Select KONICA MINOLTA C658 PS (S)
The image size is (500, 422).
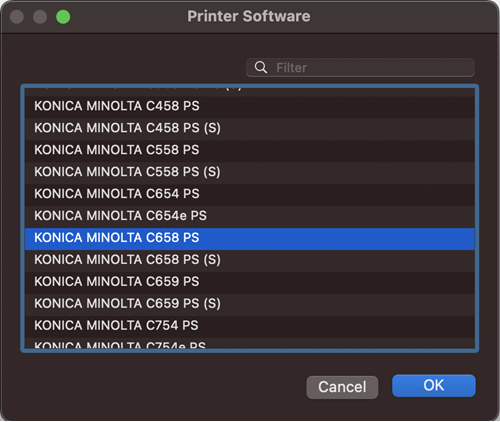[250, 261]
